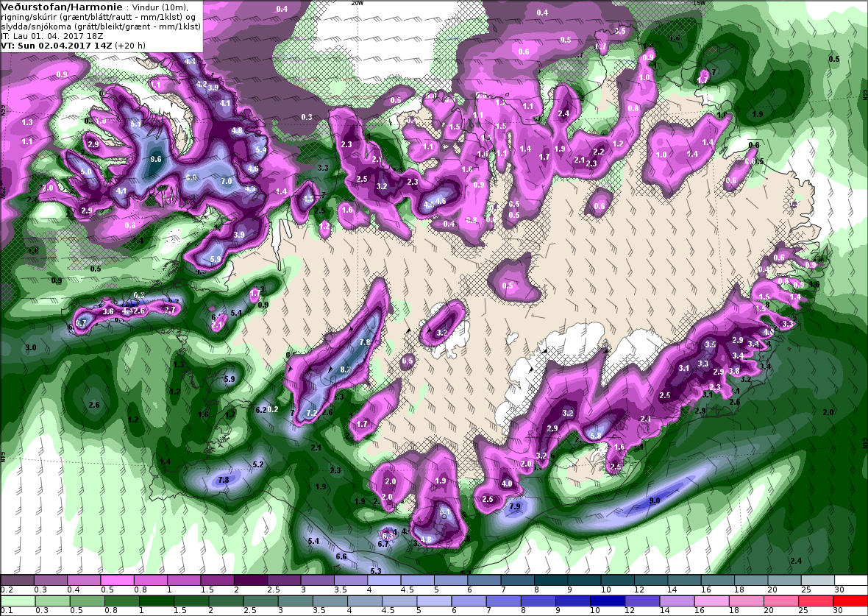
Task: Click the red swatch labelled 30 in the lower legend
Action: coord(850,601)
